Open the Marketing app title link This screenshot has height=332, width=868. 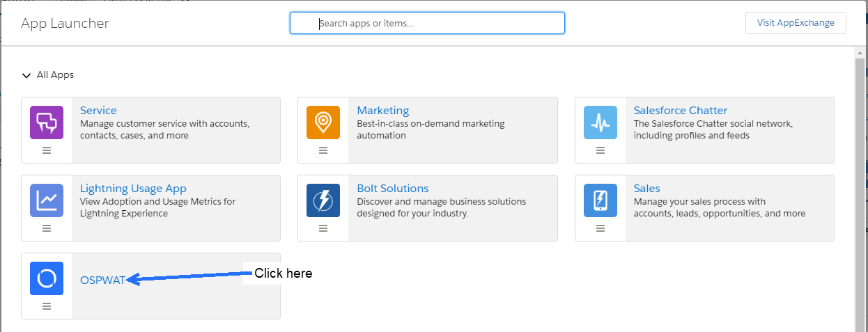pos(383,111)
